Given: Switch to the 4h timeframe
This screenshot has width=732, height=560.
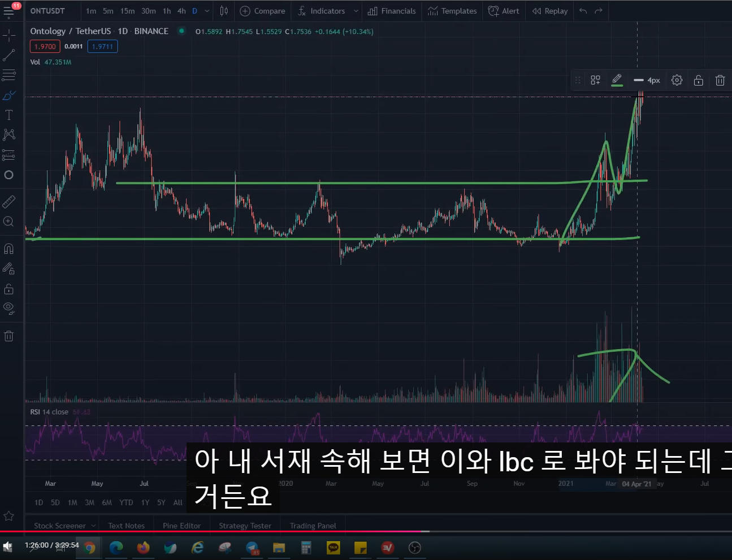Looking at the screenshot, I should click(x=181, y=11).
